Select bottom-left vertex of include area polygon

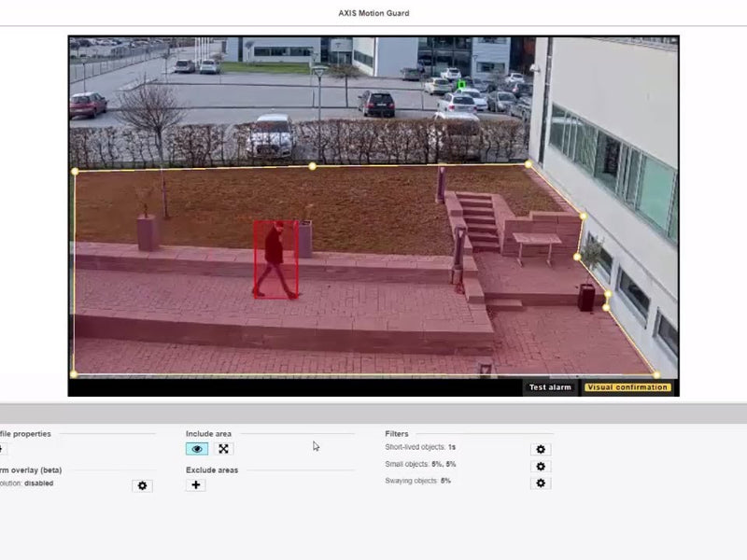(x=74, y=374)
